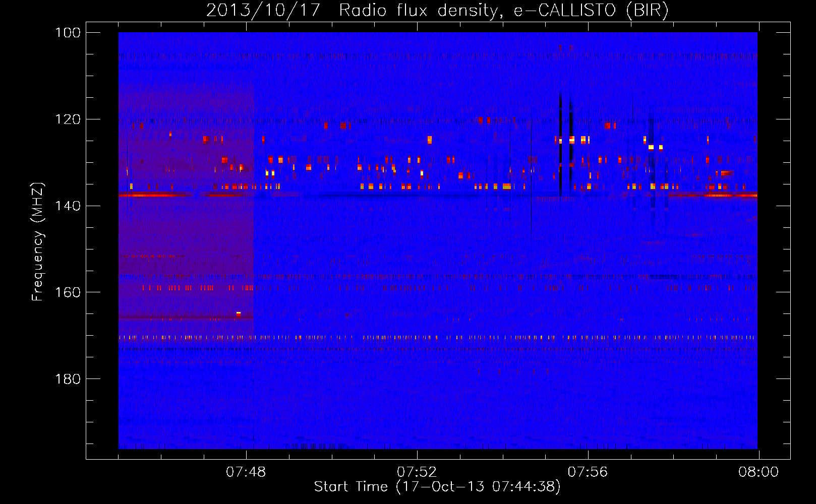
Task: Click the 160 frequency tick label
Action: (68, 292)
